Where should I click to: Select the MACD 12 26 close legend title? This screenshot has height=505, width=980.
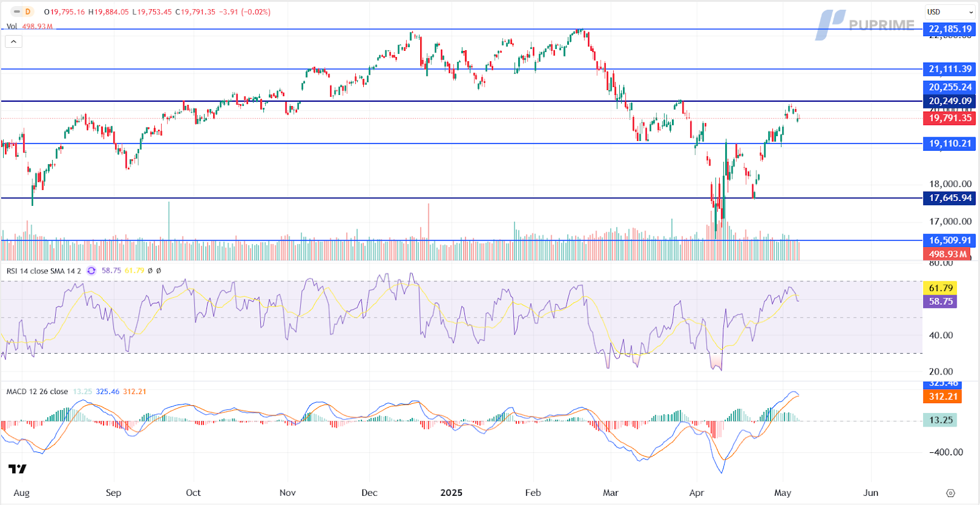tap(37, 392)
